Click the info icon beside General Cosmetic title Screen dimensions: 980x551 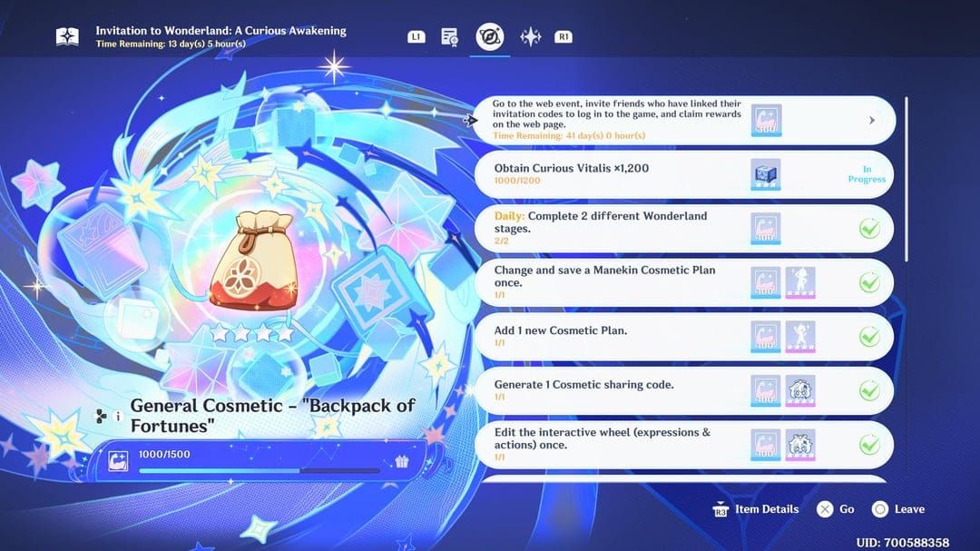click(118, 417)
